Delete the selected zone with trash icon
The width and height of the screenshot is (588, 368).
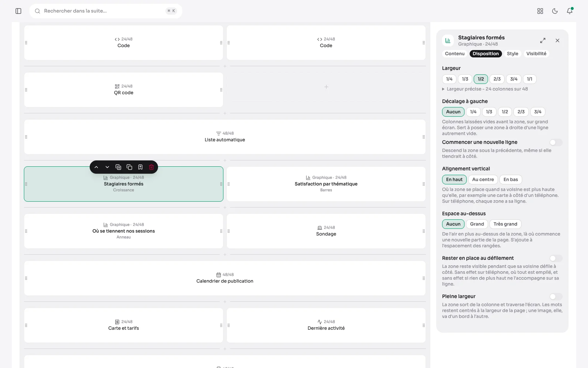pos(151,167)
